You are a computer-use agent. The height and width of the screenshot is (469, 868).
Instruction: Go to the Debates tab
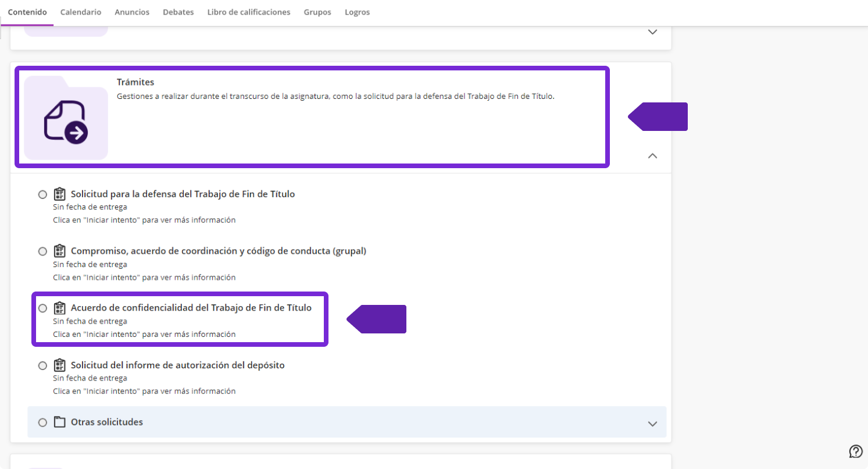click(178, 12)
